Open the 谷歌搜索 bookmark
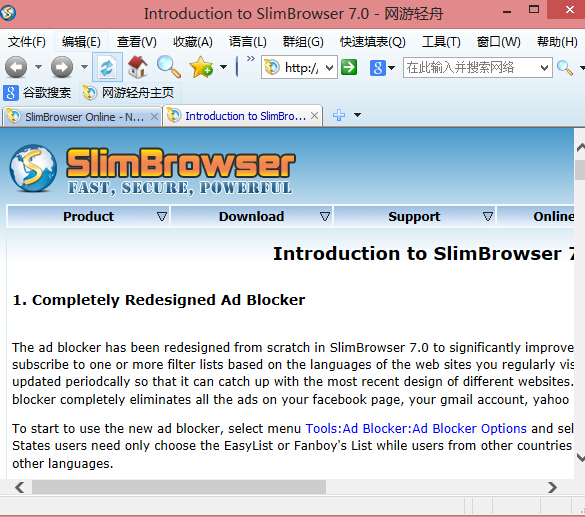The height and width of the screenshot is (517, 585). (37, 93)
